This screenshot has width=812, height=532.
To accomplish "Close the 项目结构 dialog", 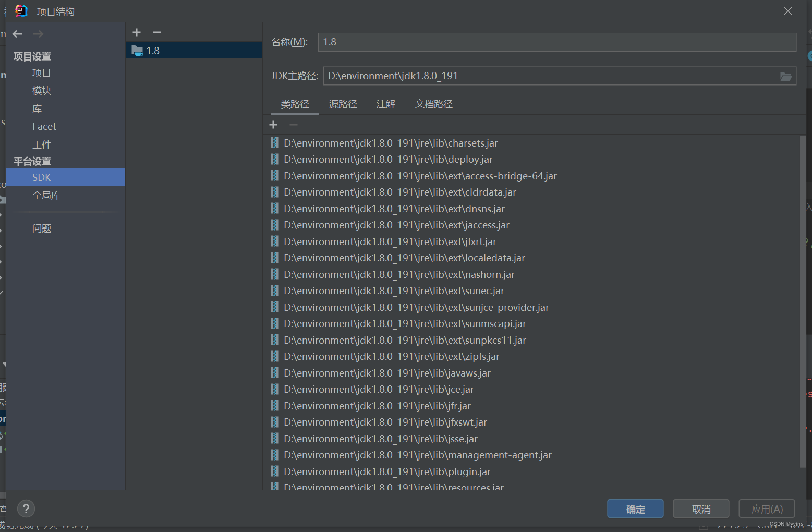I will coord(787,11).
